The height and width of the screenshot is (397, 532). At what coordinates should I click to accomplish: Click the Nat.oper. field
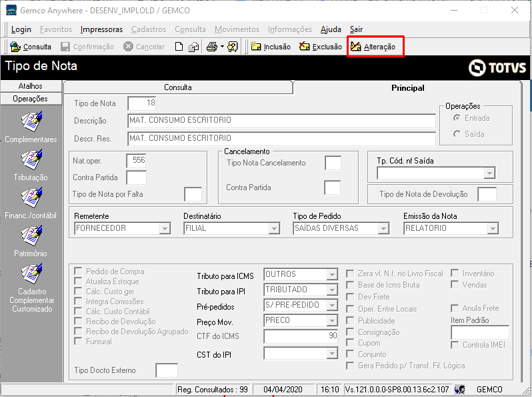[136, 161]
